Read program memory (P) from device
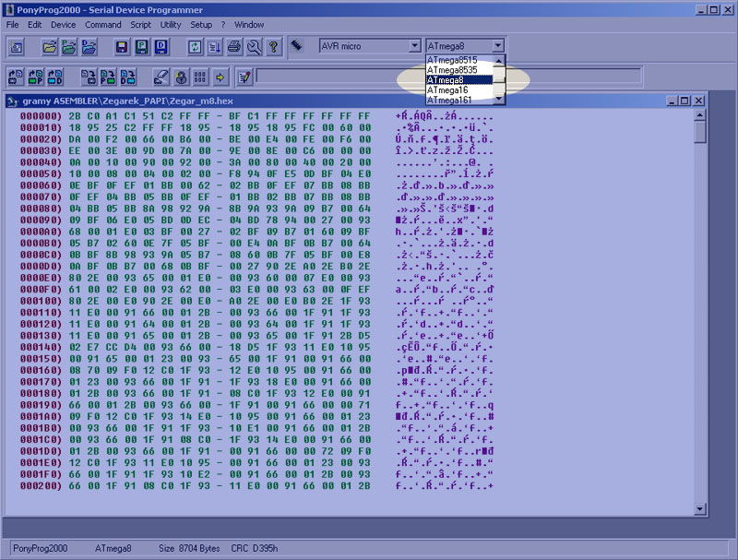 coord(35,77)
